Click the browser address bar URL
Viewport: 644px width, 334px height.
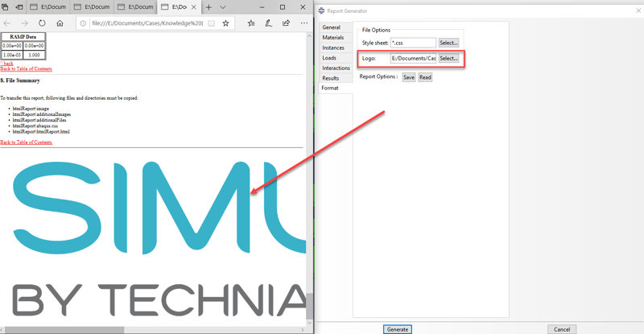(147, 23)
